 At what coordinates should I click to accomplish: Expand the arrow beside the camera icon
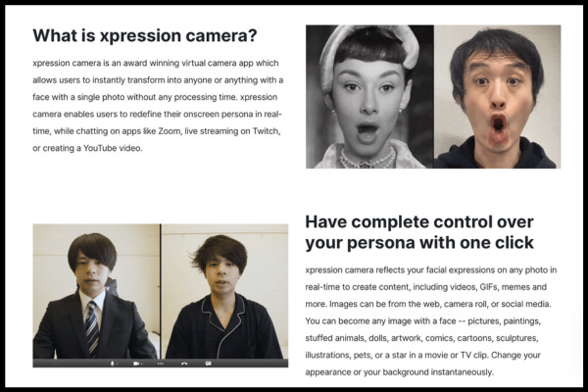[x=142, y=364]
